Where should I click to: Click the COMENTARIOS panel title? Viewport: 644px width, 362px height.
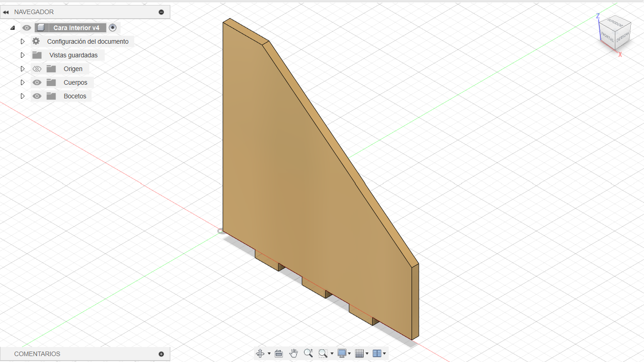(37, 354)
